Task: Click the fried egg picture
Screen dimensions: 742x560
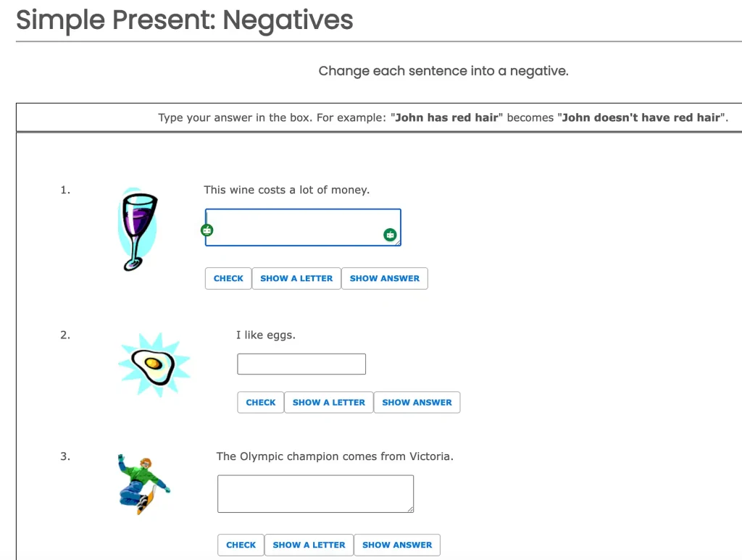Action: point(154,364)
